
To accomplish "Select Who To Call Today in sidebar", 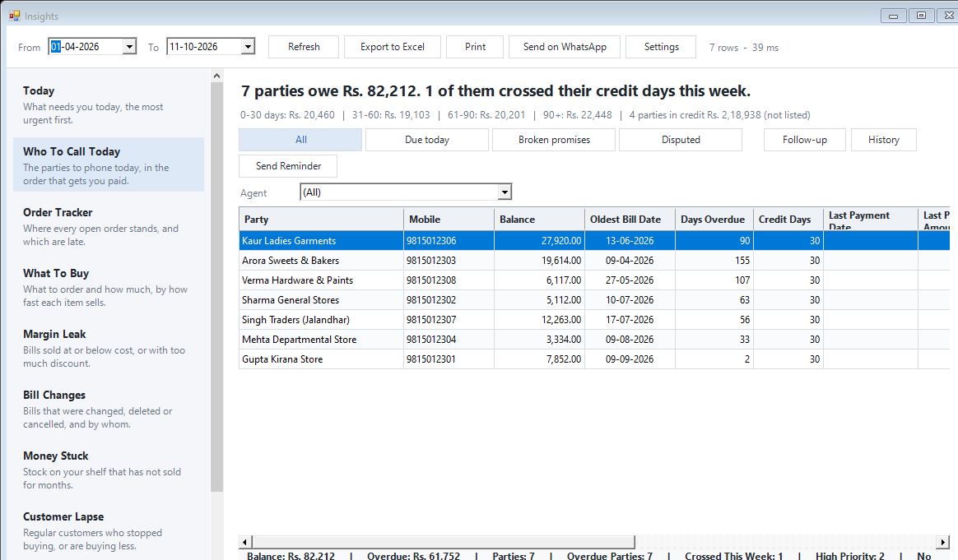I will (x=109, y=165).
